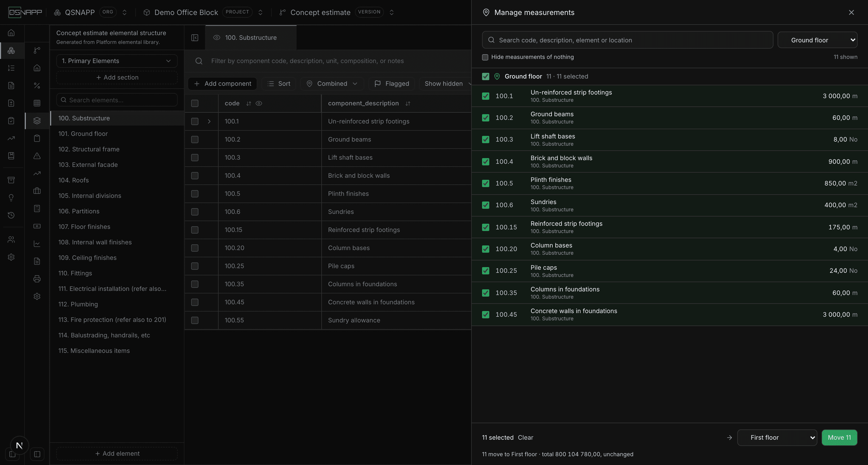Uncheck measurement 100.25 Pile caps
The height and width of the screenshot is (465, 868).
pyautogui.click(x=486, y=270)
